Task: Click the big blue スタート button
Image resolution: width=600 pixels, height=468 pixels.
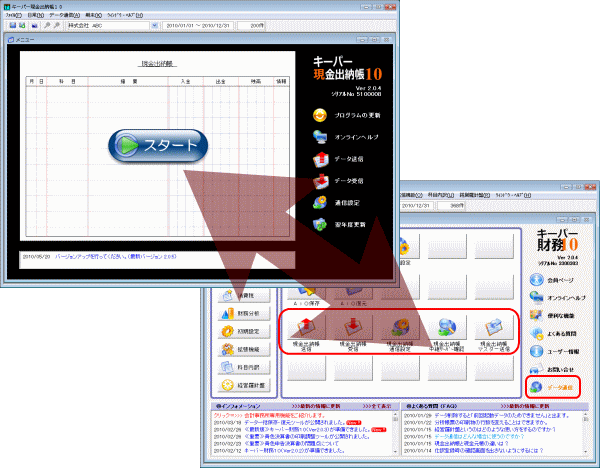Action: tap(158, 145)
